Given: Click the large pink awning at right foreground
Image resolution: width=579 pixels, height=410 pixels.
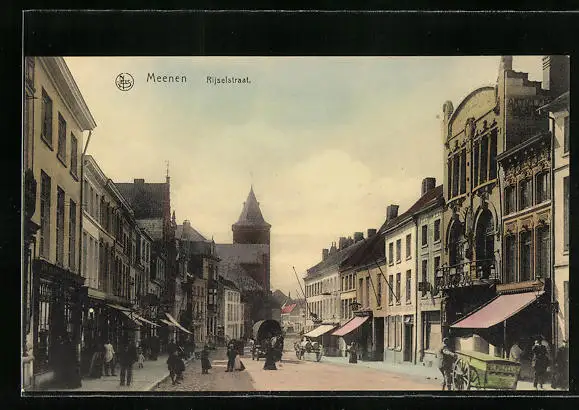Looking at the screenshot, I should click(x=497, y=310).
